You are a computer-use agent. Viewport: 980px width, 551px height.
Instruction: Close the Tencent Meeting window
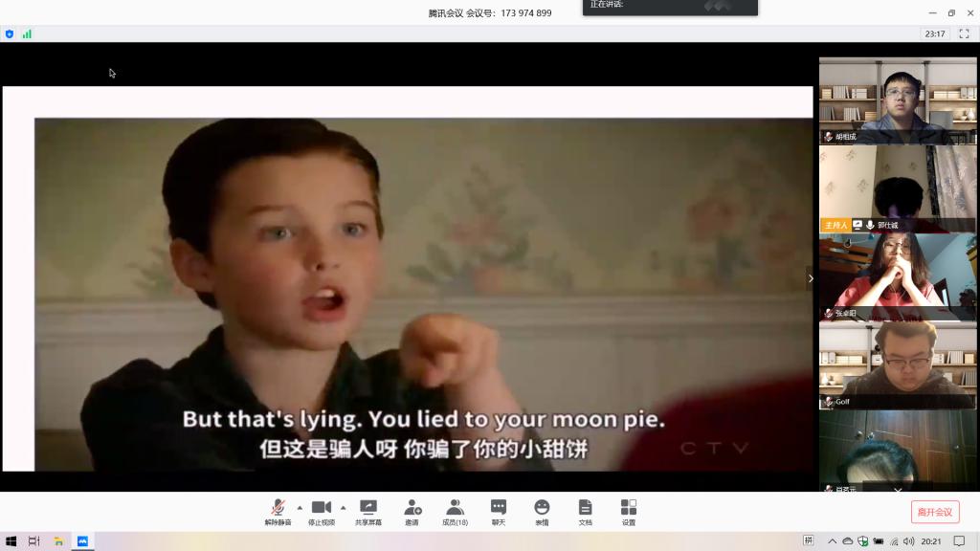(970, 12)
